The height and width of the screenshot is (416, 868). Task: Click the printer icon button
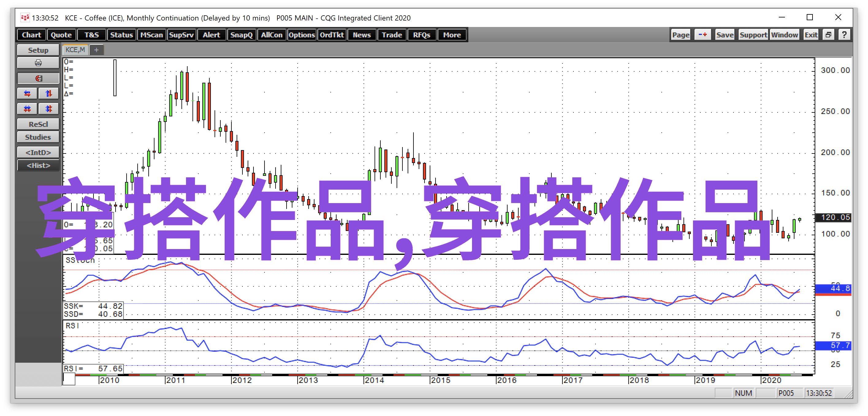pos(38,63)
